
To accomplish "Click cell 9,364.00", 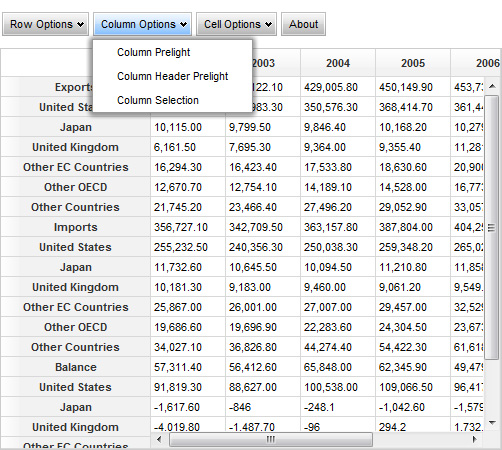I will [x=338, y=147].
